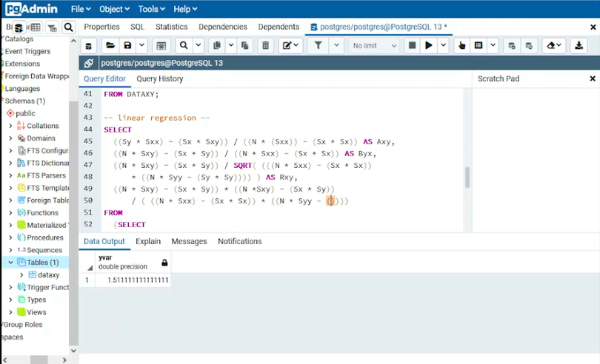Image resolution: width=600 pixels, height=364 pixels.
Task: Select the Procedures tree item
Action: coord(44,237)
